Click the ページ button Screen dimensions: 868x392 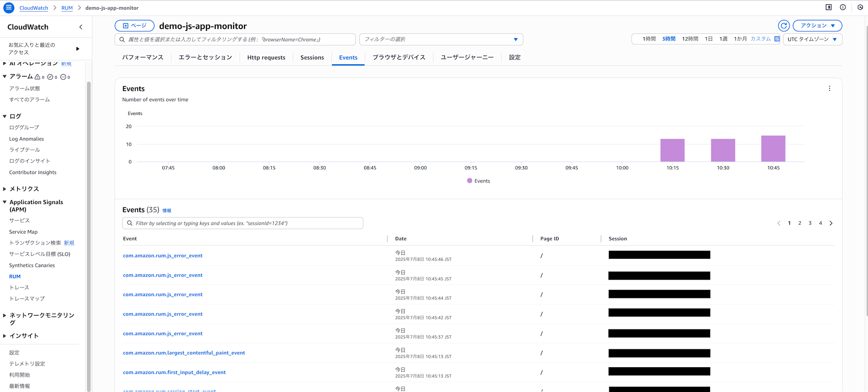pos(135,26)
